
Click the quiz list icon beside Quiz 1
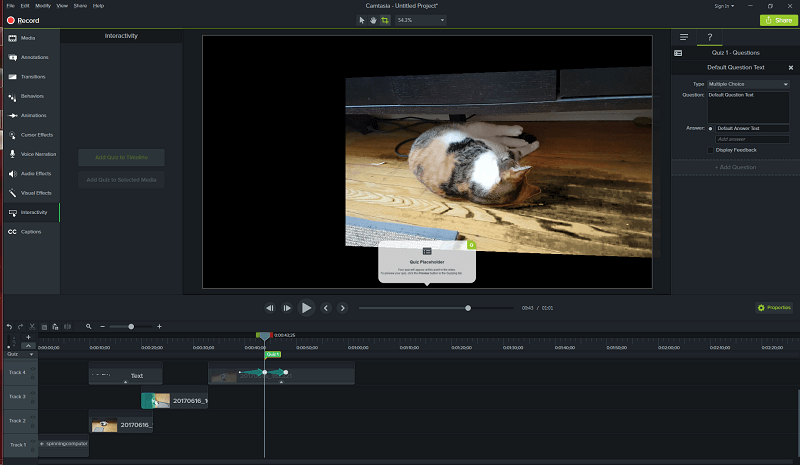point(678,53)
